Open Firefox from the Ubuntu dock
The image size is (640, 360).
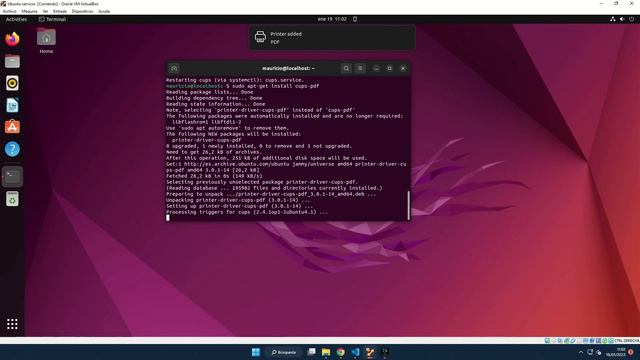(x=12, y=39)
